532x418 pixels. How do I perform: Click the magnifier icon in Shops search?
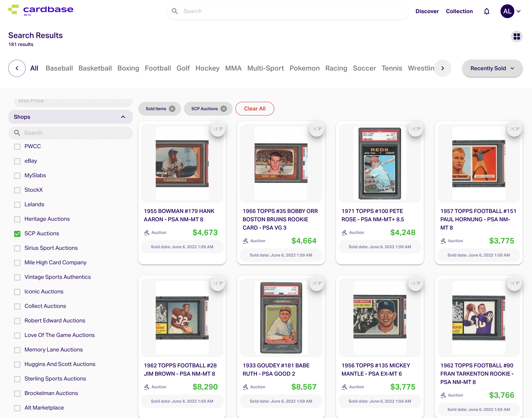pos(17,133)
